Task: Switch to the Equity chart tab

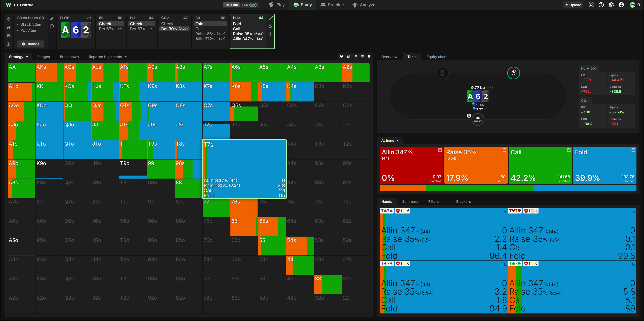Action: (x=436, y=57)
